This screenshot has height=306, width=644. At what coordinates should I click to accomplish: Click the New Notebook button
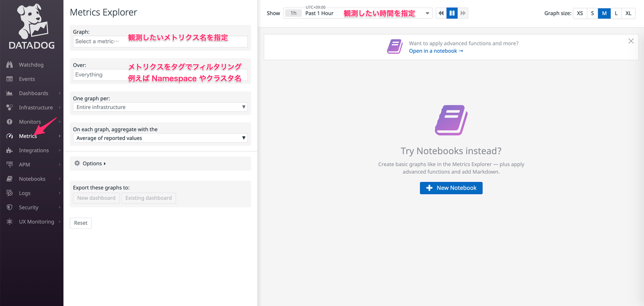(x=451, y=188)
